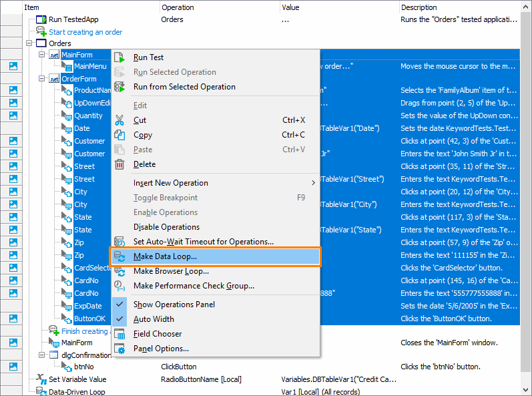This screenshot has height=396, width=532.
Task: Click the Panel Options gear icon
Action: pyautogui.click(x=120, y=349)
